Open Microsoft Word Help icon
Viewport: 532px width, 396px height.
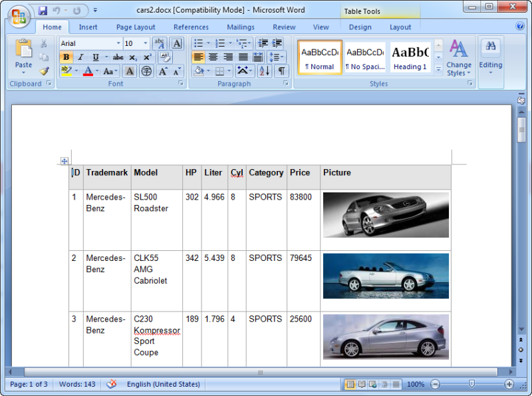coord(519,26)
